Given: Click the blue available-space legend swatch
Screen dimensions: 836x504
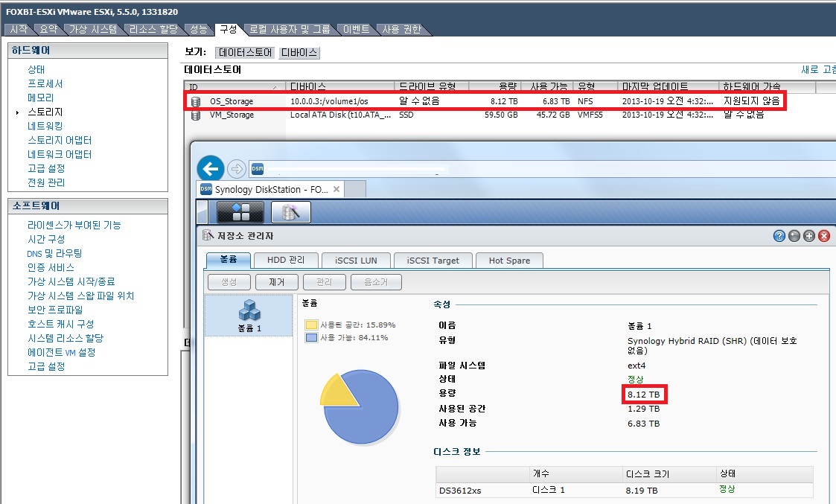Looking at the screenshot, I should coord(311,337).
